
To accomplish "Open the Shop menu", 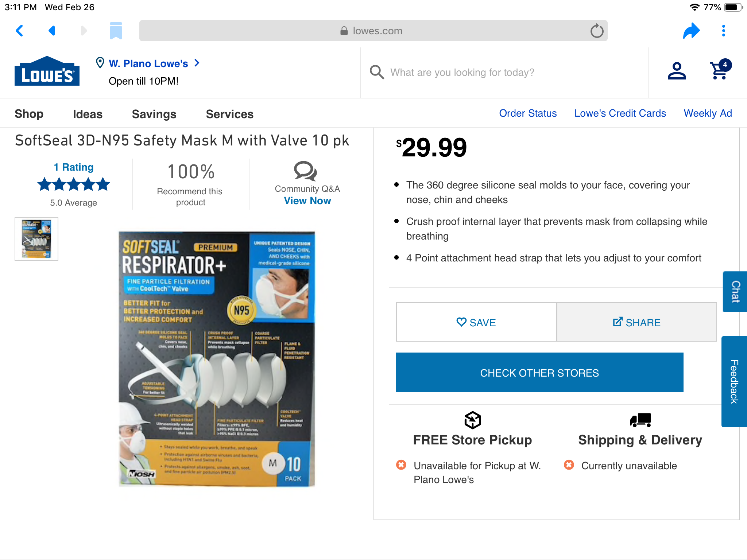I will coord(29,114).
